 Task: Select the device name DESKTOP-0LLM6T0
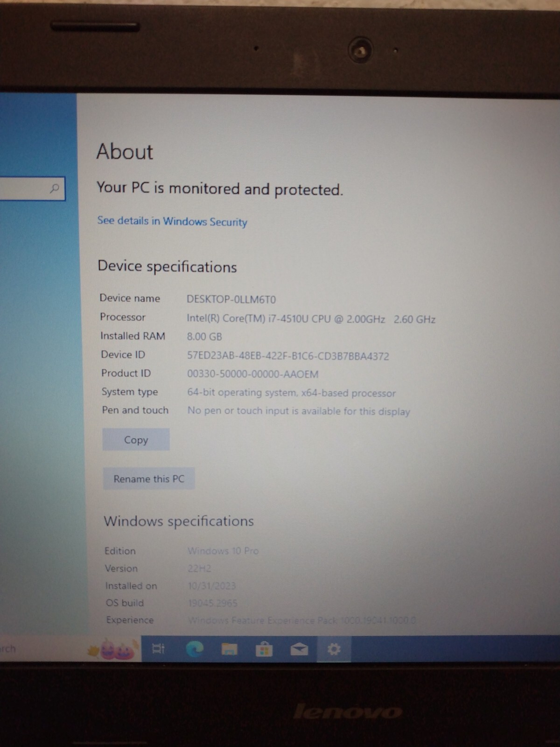coord(231,299)
